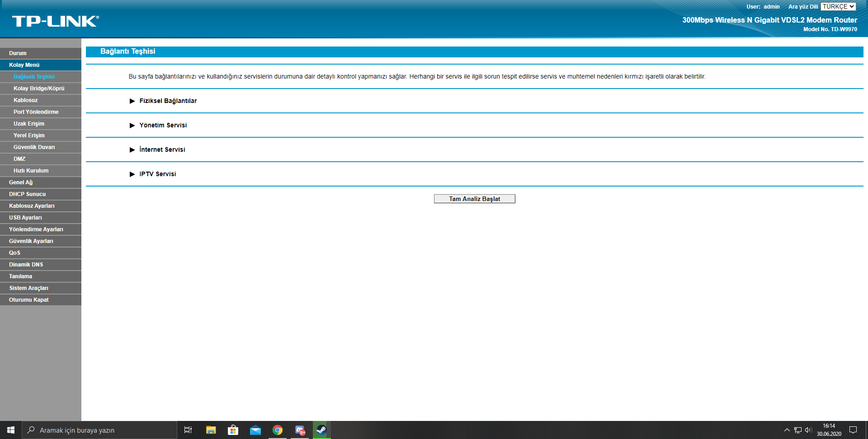Open DMZ settings page
Image resolution: width=868 pixels, height=439 pixels.
(41, 159)
